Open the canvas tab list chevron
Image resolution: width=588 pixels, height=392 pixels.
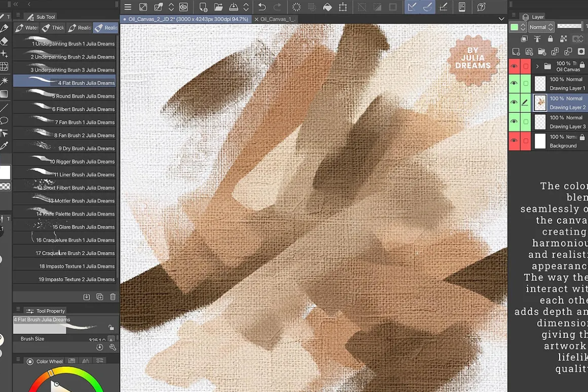(501, 19)
